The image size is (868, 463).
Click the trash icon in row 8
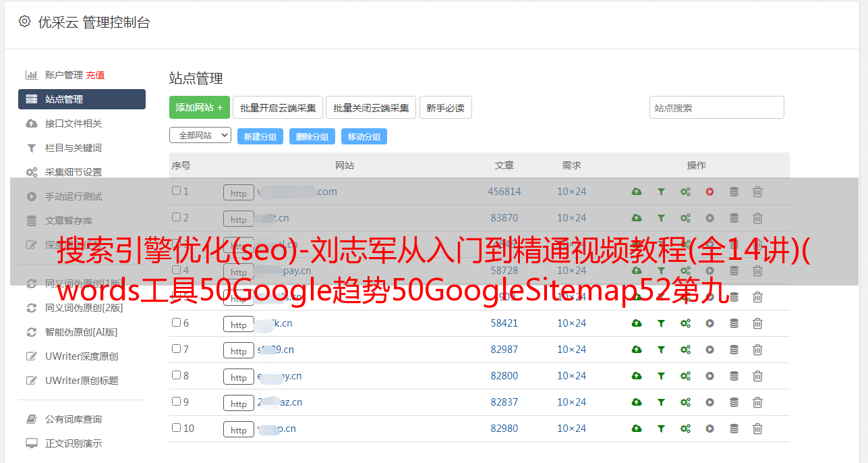[757, 376]
